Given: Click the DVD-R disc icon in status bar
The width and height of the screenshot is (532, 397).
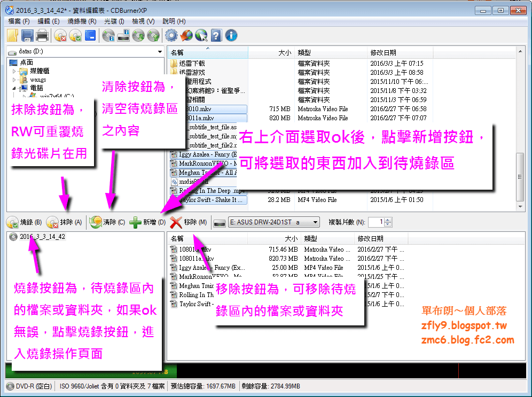Looking at the screenshot, I should (10, 386).
